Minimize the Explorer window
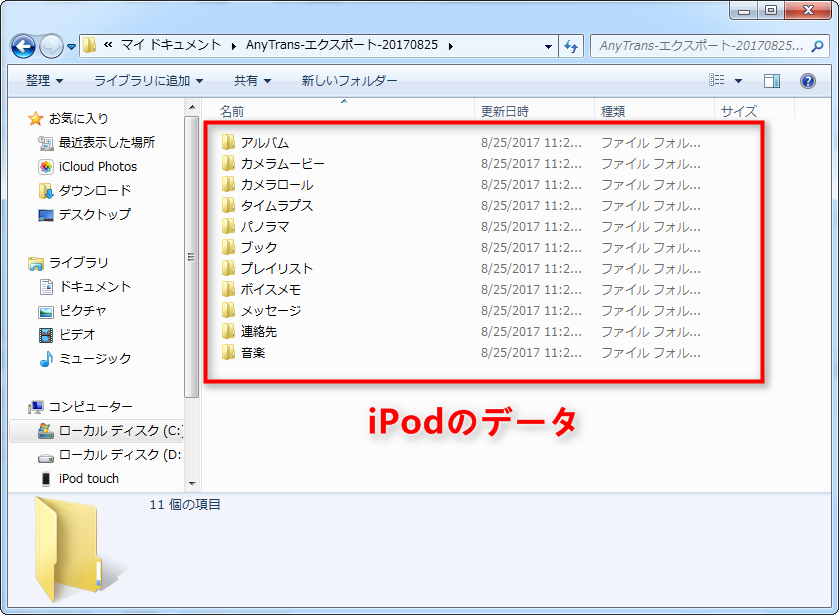839x615 pixels. coord(744,10)
